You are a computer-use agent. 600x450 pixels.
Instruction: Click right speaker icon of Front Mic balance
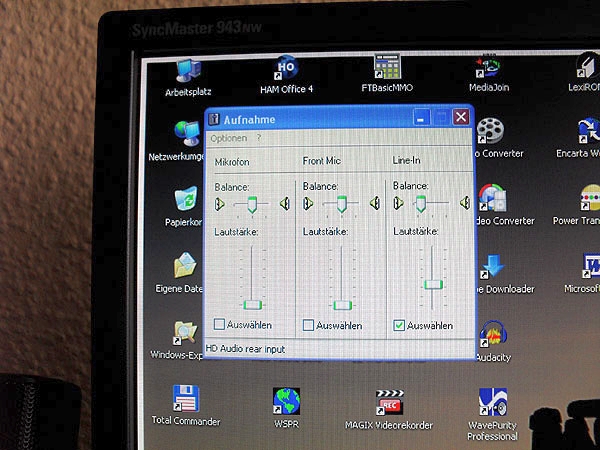coord(375,203)
